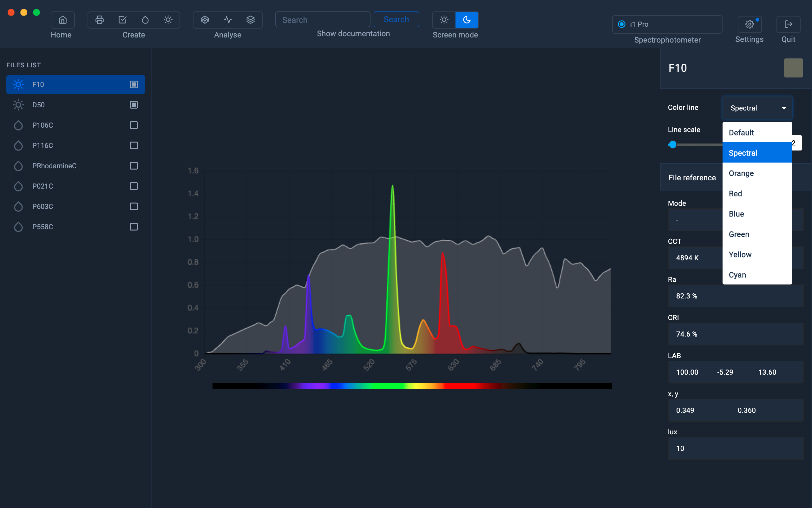Click the droplet icon beside P106C
812x508 pixels.
pyautogui.click(x=18, y=125)
